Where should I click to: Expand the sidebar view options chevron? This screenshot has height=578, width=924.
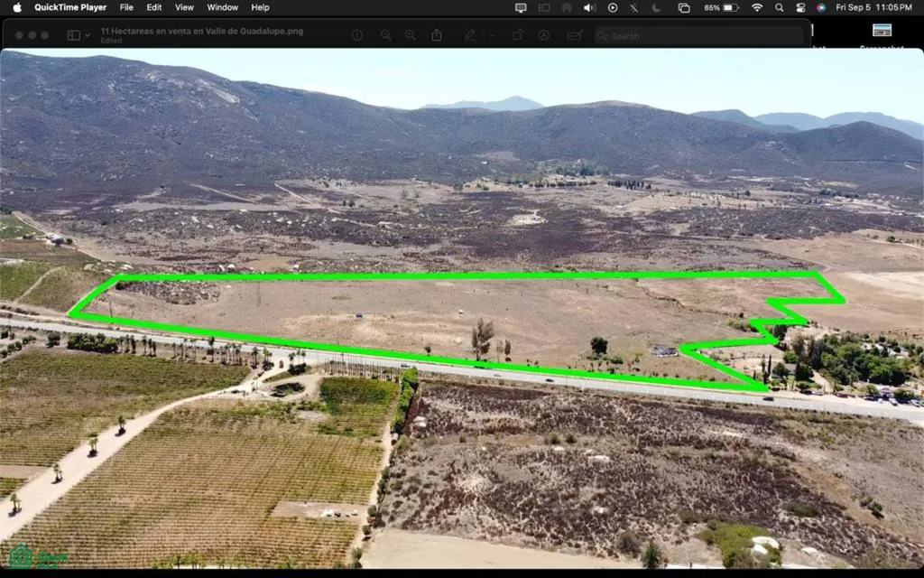pos(87,35)
